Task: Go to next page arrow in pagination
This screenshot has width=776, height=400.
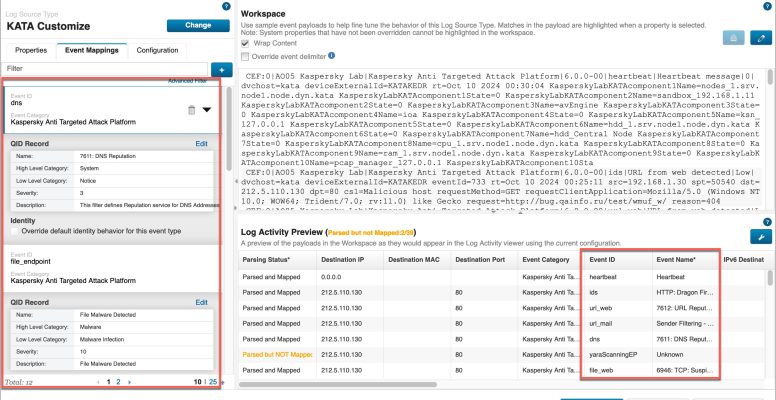Action: [130, 382]
